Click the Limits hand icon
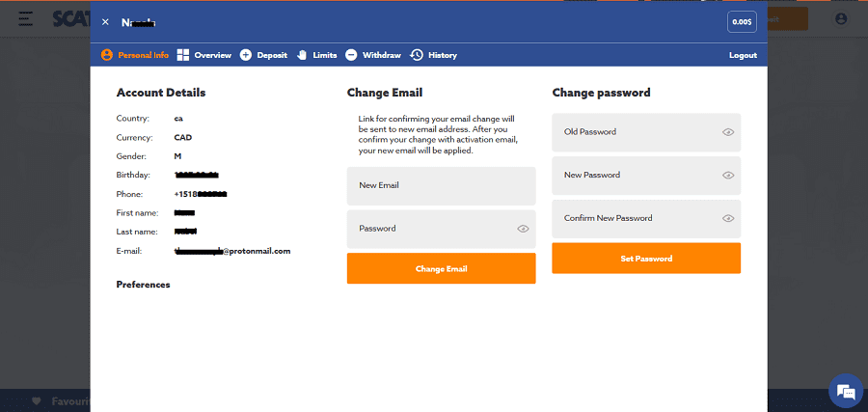The width and height of the screenshot is (868, 412). 302,55
